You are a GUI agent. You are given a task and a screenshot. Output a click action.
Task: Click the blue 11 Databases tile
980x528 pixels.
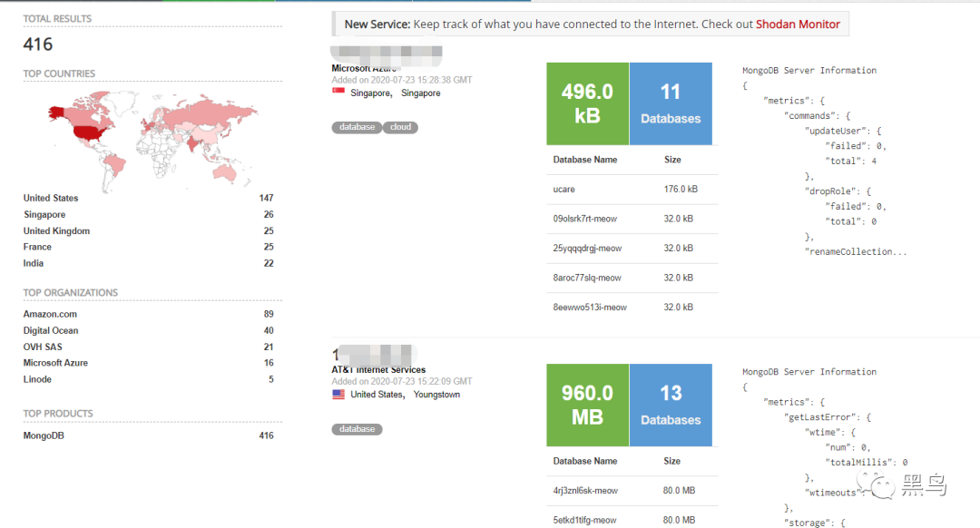[671, 103]
